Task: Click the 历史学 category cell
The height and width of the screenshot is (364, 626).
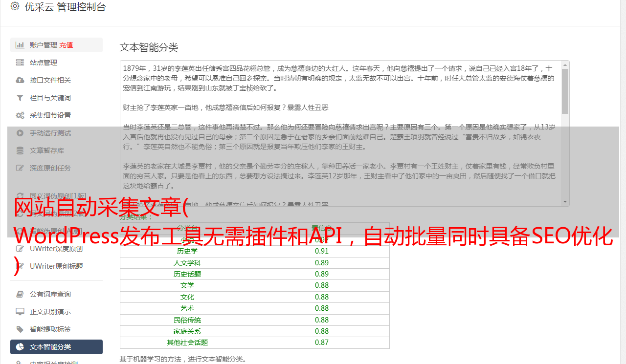Action: click(x=187, y=251)
